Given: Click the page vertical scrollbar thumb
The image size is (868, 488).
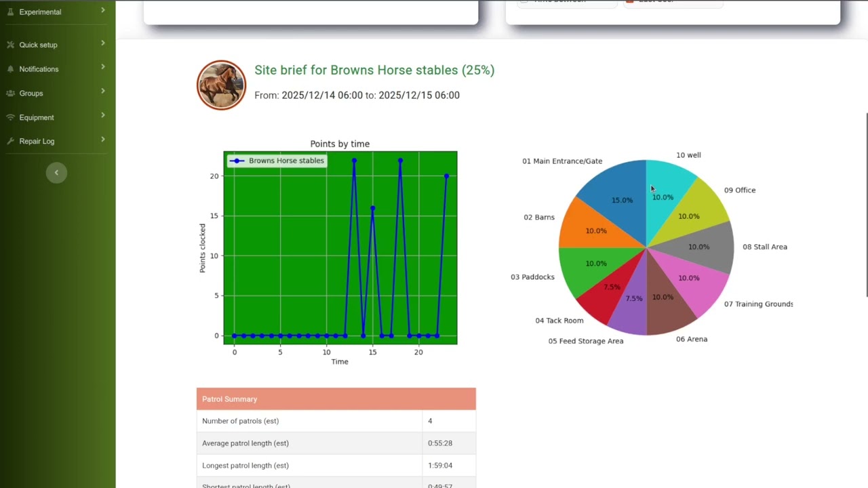Looking at the screenshot, I should coord(866,205).
